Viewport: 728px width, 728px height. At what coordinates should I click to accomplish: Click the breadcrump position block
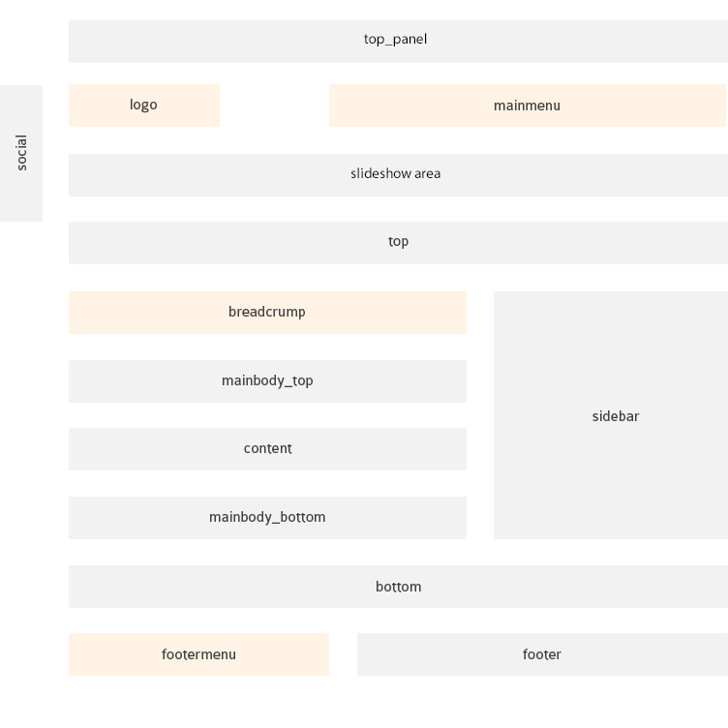267,313
